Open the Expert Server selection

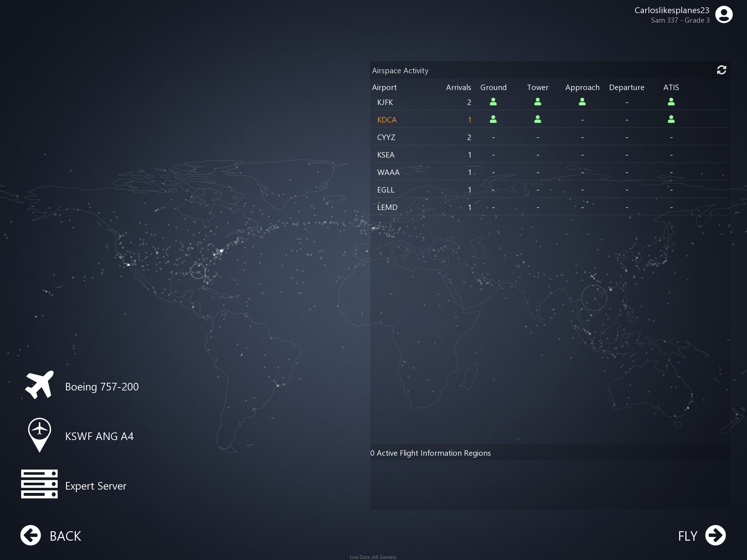pos(96,486)
